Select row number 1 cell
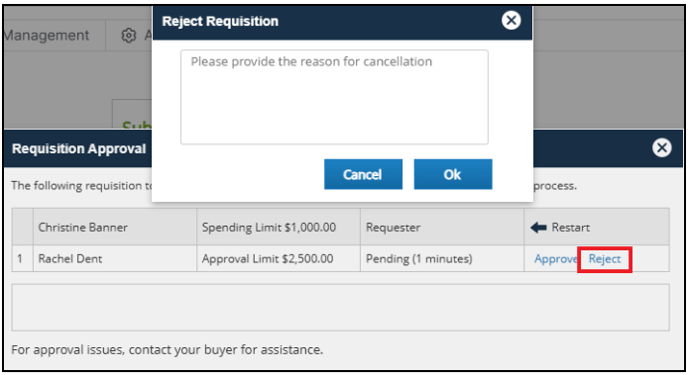The height and width of the screenshot is (375, 688). 22,258
